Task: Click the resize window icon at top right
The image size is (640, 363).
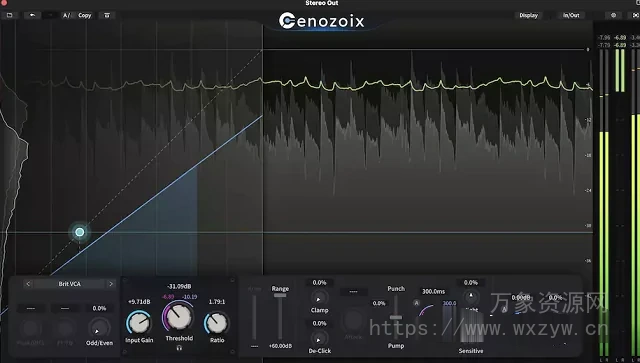Action: pyautogui.click(x=635, y=16)
